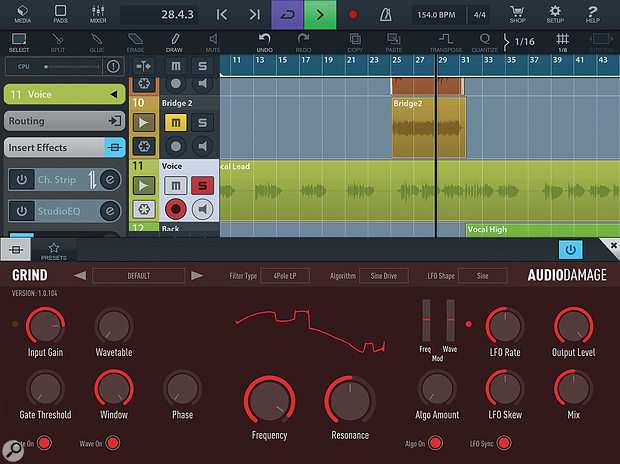Paste the copied event
The height and width of the screenshot is (464, 620).
point(394,43)
